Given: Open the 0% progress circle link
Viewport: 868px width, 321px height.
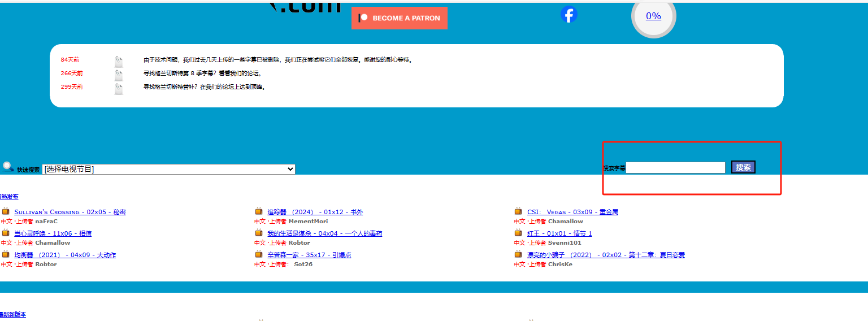Looking at the screenshot, I should point(653,16).
